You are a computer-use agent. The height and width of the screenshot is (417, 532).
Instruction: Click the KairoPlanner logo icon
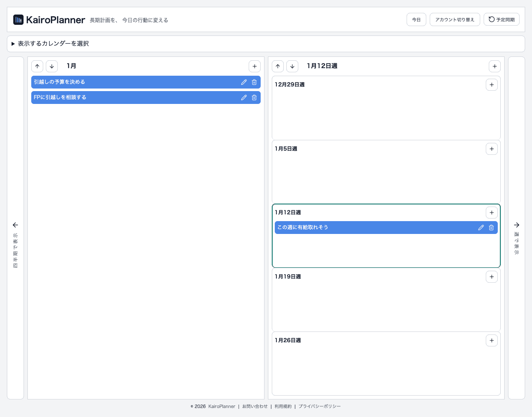click(x=18, y=19)
